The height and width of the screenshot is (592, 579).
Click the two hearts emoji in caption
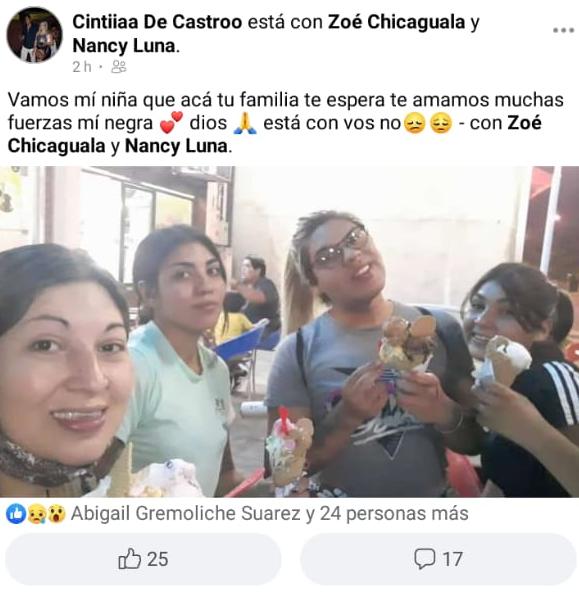point(171,123)
